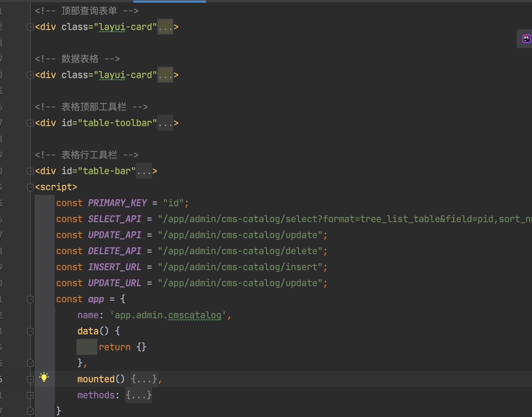The image size is (532, 417).
Task: Click the folded ... after table-bar
Action: [144, 171]
